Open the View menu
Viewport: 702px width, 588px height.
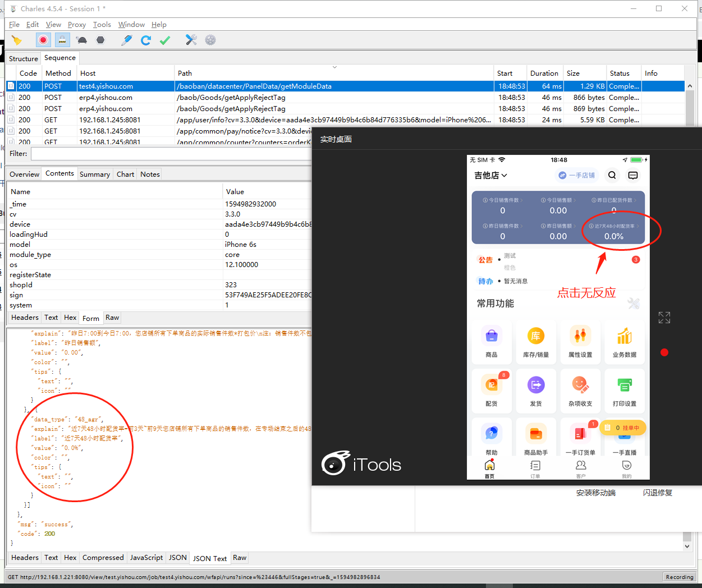53,25
